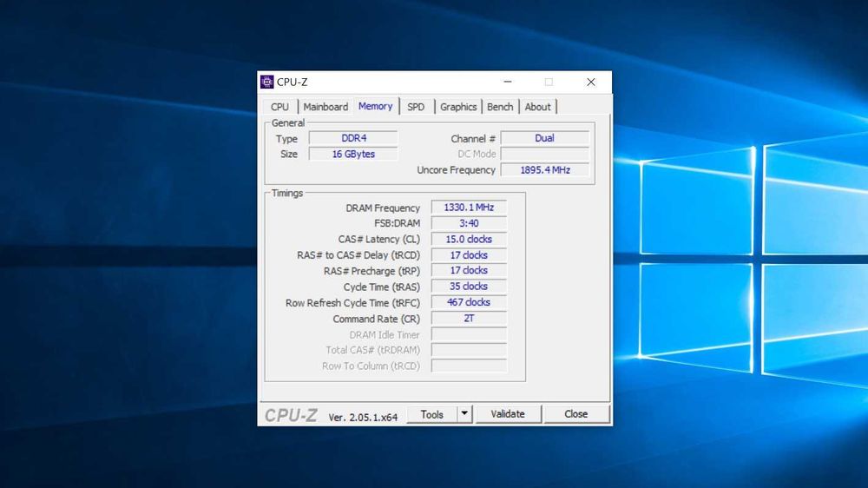Expand the Tools dropdown arrow
This screenshot has width=868, height=488.
point(464,414)
